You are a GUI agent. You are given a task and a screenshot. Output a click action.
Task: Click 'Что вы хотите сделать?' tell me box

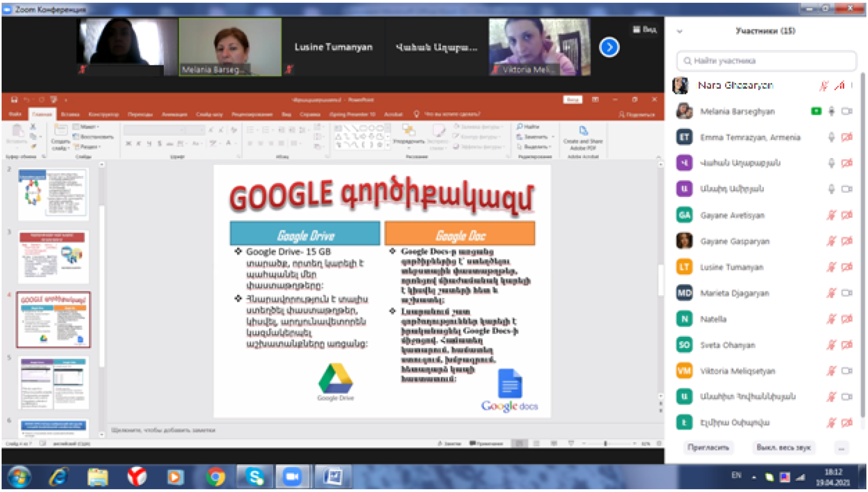(x=447, y=115)
